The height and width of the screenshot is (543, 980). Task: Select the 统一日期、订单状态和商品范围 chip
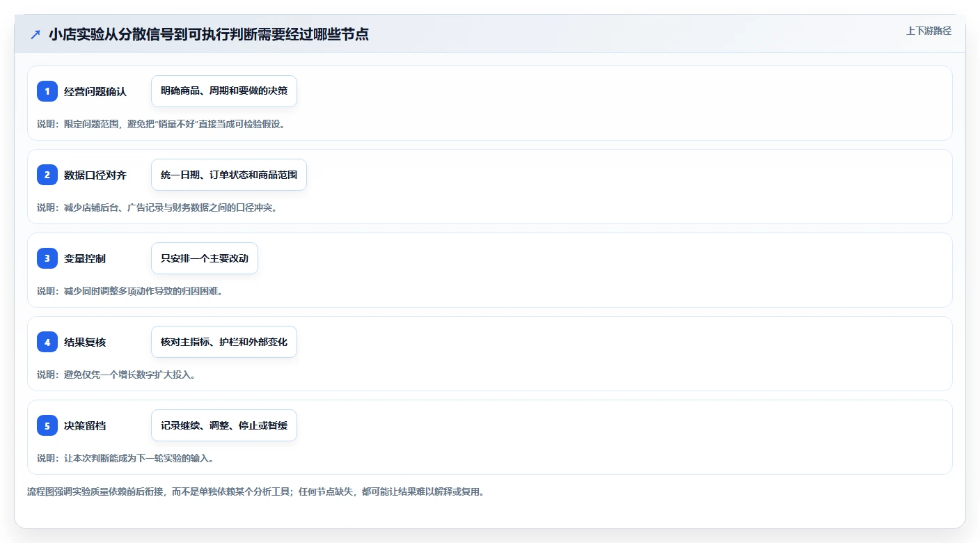pyautogui.click(x=229, y=175)
